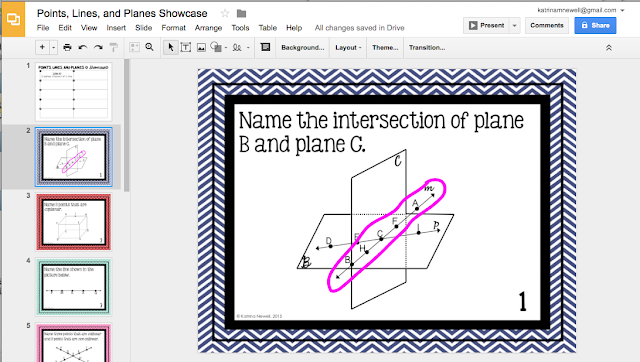The width and height of the screenshot is (640, 362).
Task: Open the Layout dropdown
Action: click(x=348, y=47)
